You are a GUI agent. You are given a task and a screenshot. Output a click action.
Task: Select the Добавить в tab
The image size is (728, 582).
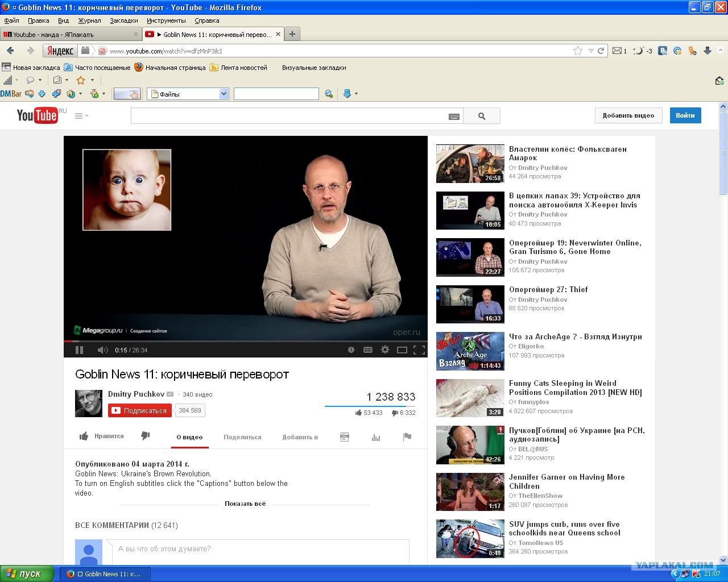pos(300,437)
